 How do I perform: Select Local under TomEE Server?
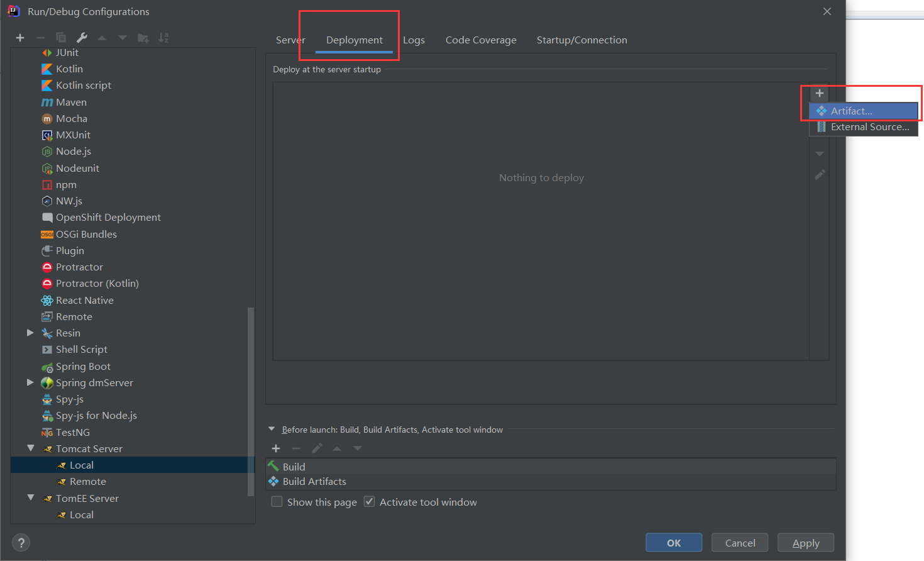81,514
